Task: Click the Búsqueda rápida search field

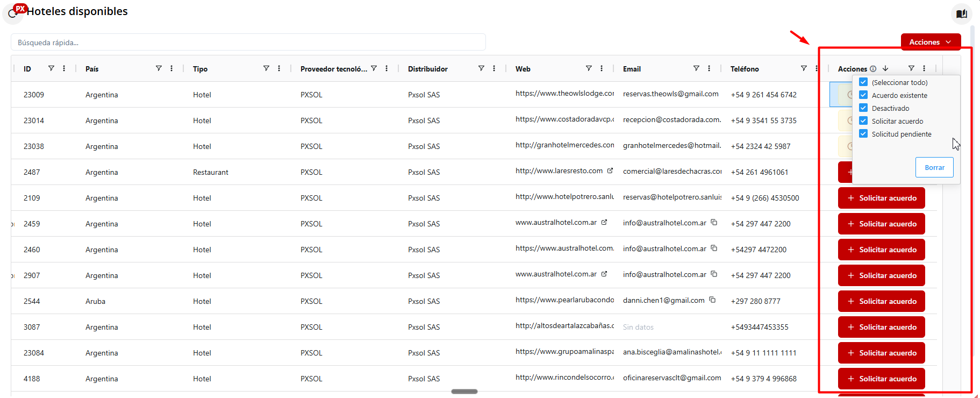Action: [x=248, y=42]
